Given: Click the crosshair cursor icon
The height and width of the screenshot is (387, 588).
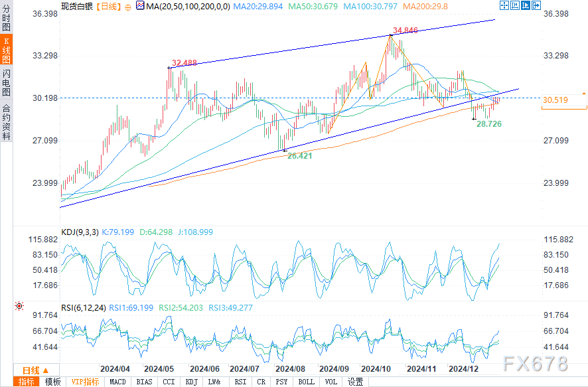Looking at the screenshot, I should 504,5.
